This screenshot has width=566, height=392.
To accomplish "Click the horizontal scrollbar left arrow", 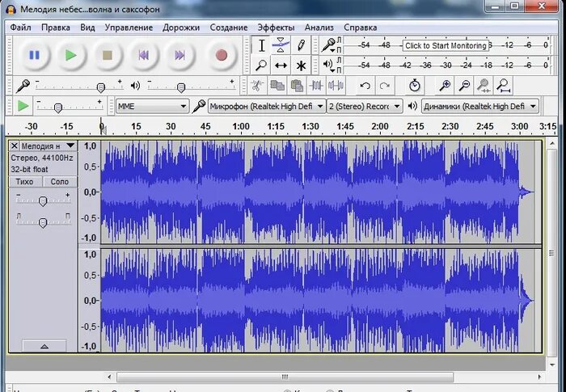I will [110, 377].
